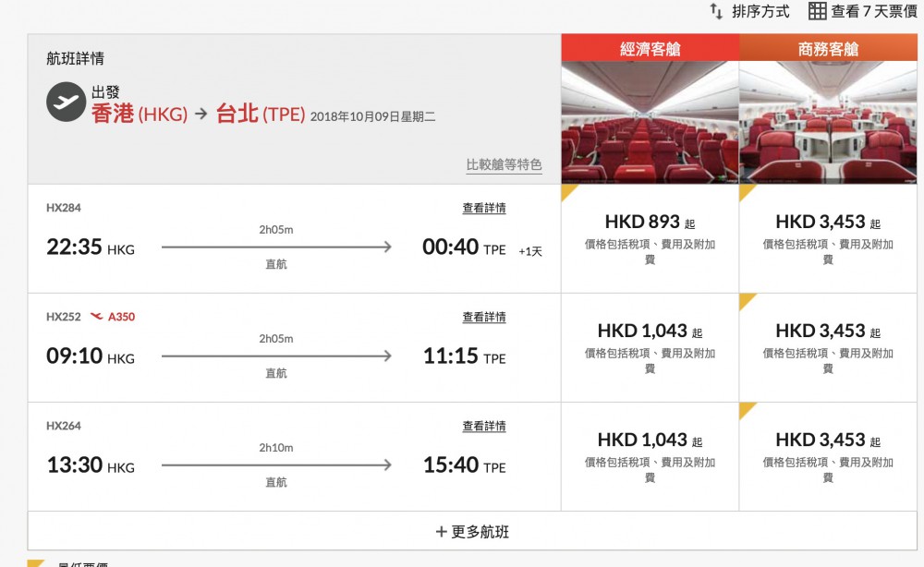The image size is (924, 567).
Task: Click the grid icon beside 查看 7 天票價
Action: (817, 12)
